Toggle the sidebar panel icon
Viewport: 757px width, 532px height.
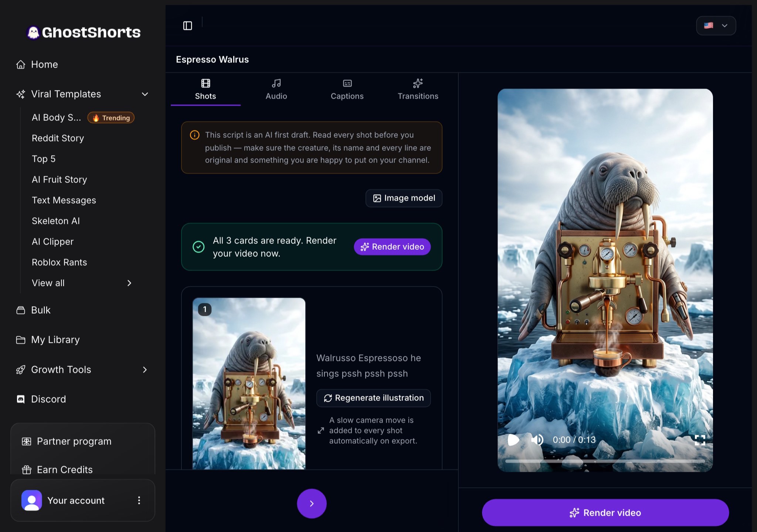187,25
